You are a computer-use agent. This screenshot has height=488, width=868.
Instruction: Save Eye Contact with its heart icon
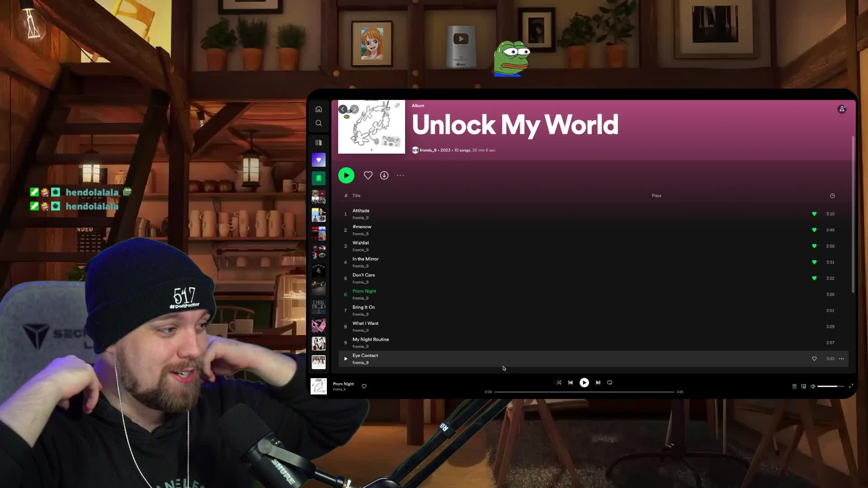(x=814, y=358)
